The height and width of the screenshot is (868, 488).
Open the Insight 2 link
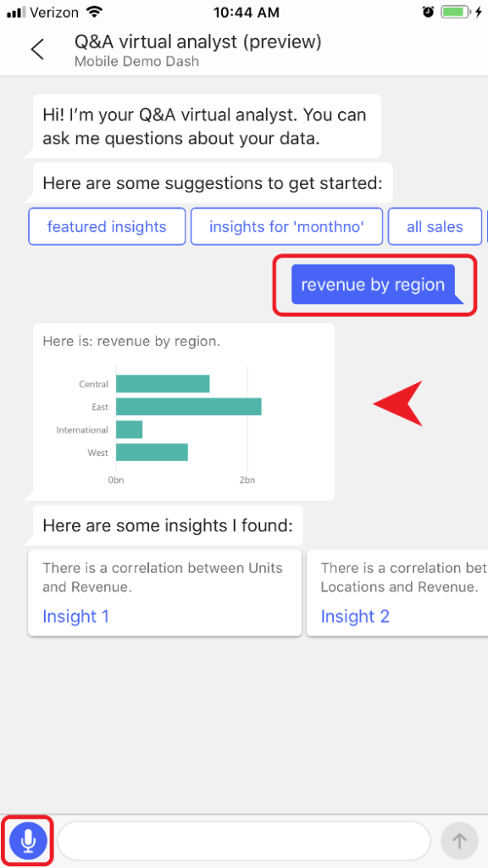[x=355, y=616]
